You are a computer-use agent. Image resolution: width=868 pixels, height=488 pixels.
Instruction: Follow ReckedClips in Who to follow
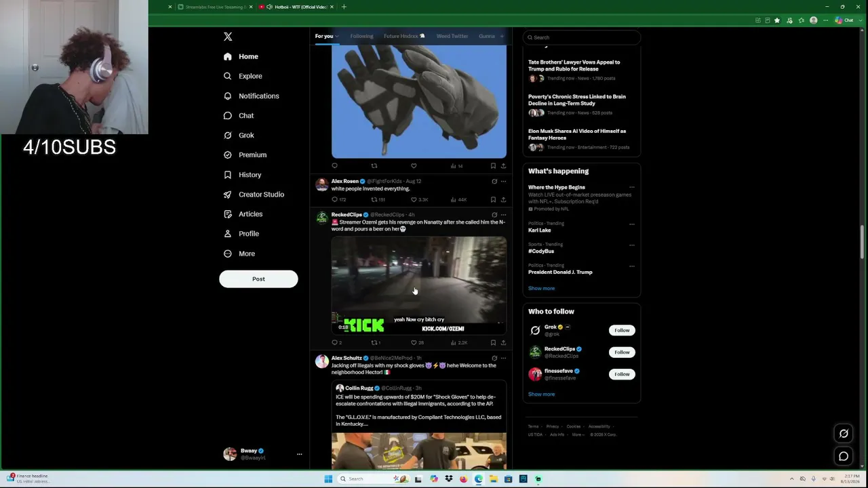(x=622, y=352)
